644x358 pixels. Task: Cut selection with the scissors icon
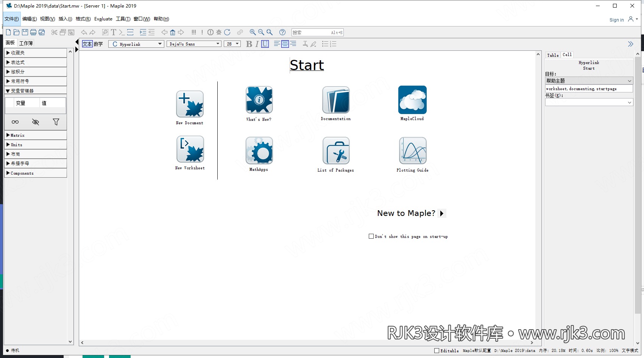tap(55, 32)
